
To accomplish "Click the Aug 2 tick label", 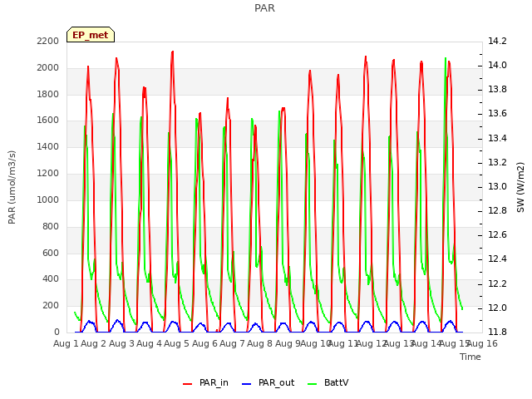I will pos(93,343).
